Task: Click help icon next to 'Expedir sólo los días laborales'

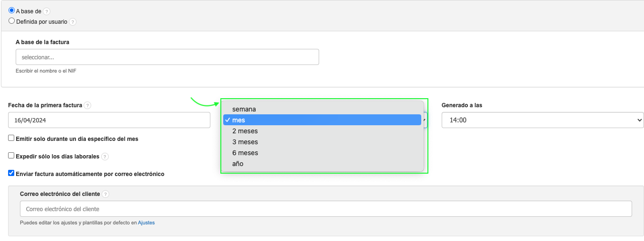Action: [x=105, y=157]
